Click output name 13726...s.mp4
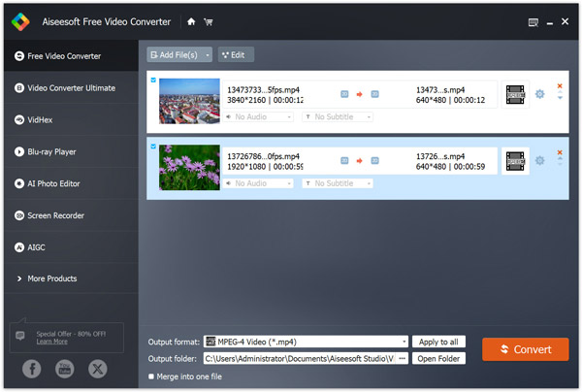The height and width of the screenshot is (392, 582). pyautogui.click(x=440, y=156)
